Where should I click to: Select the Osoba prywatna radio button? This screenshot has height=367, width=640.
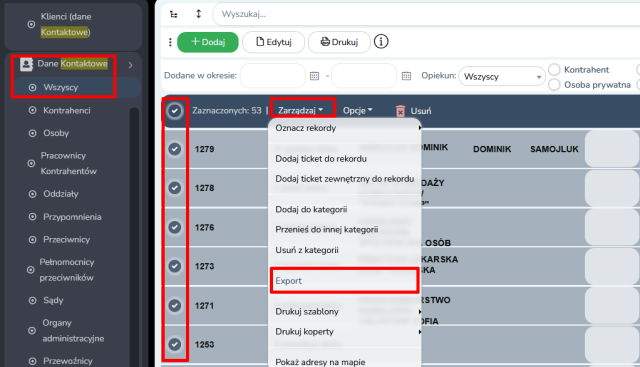pos(554,85)
